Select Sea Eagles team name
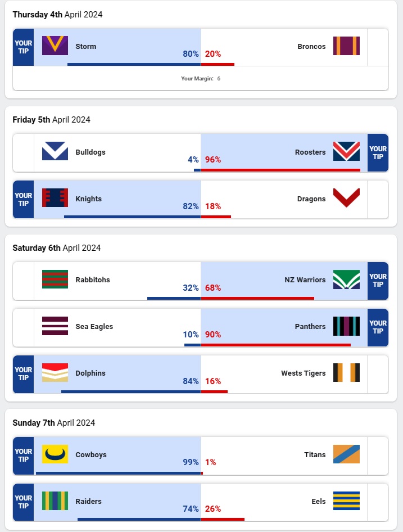Image resolution: width=403 pixels, height=532 pixels. click(94, 326)
